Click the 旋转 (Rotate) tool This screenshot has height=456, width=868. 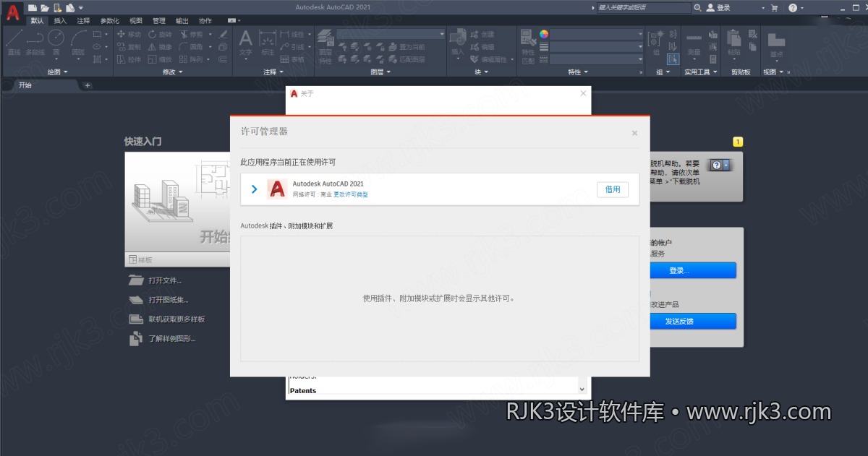160,34
